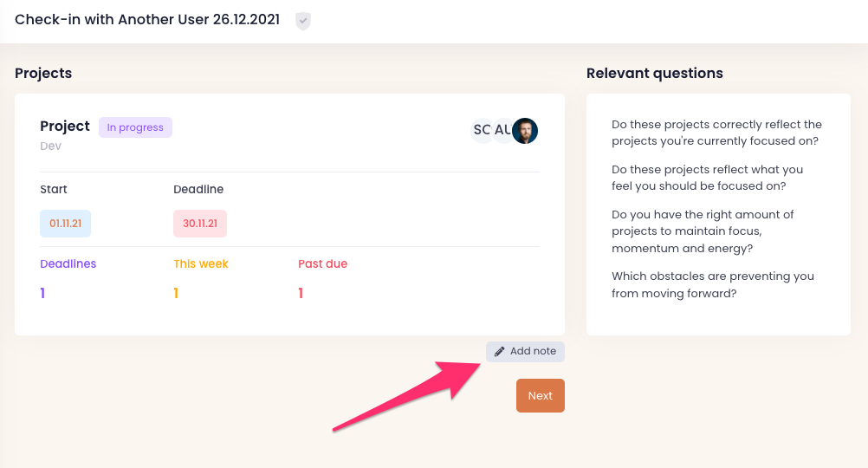The height and width of the screenshot is (468, 868).
Task: Click the Past due count label
Action: (x=322, y=263)
